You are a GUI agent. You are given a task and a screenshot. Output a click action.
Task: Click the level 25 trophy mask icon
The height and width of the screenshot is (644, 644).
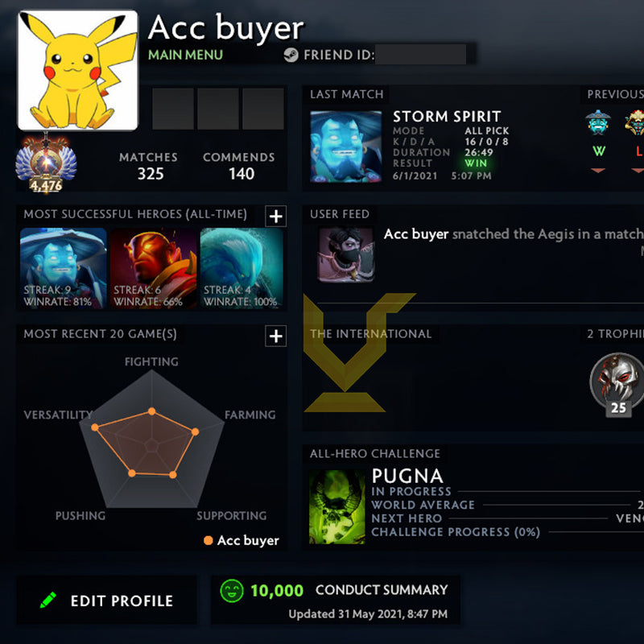617,385
